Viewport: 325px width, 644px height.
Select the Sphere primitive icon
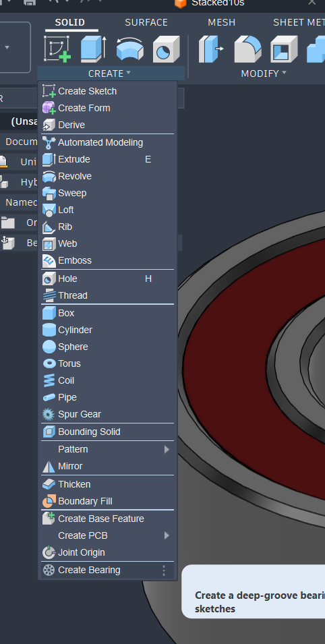pyautogui.click(x=49, y=347)
